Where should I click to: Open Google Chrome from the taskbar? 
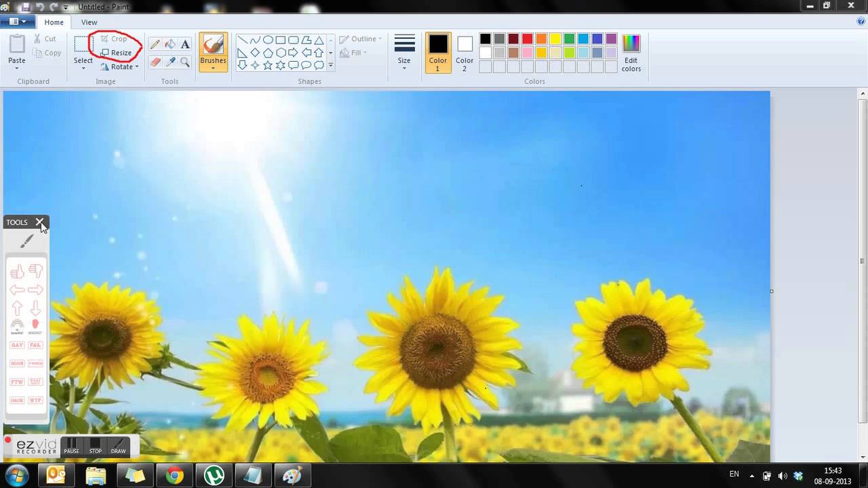[175, 476]
